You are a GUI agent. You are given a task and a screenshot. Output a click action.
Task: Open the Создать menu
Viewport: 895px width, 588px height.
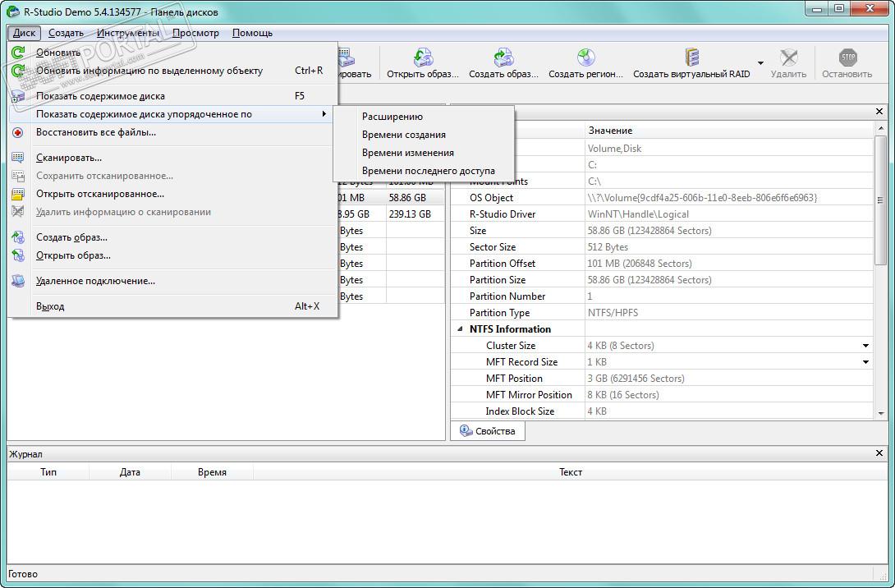pos(66,33)
